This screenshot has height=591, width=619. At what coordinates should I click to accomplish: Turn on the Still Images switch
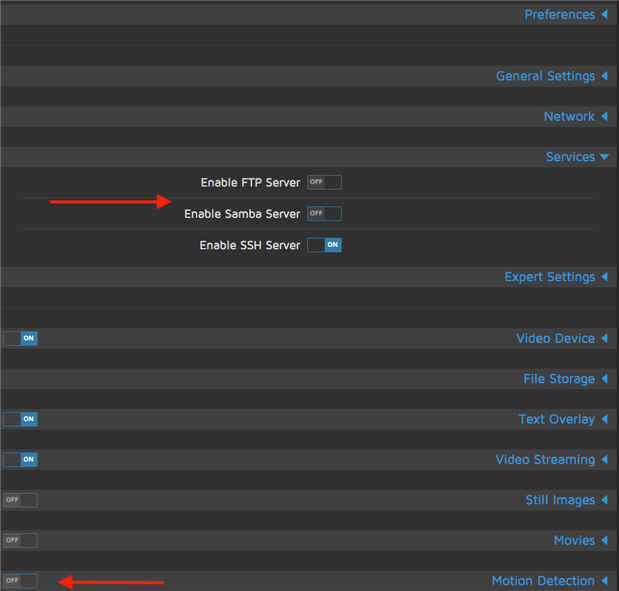point(20,499)
